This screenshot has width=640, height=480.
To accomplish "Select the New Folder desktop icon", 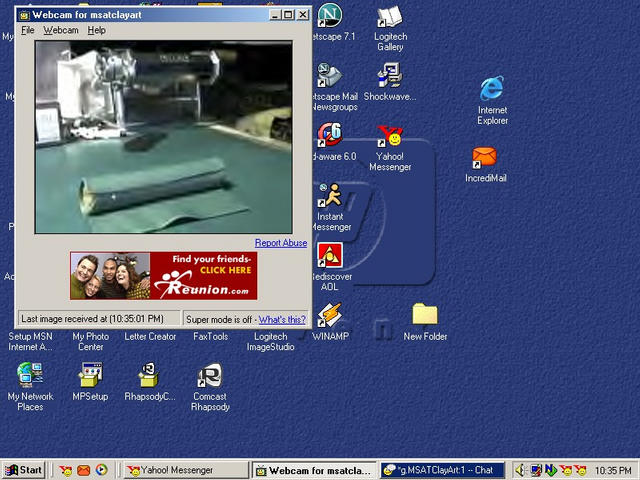I will click(x=425, y=314).
